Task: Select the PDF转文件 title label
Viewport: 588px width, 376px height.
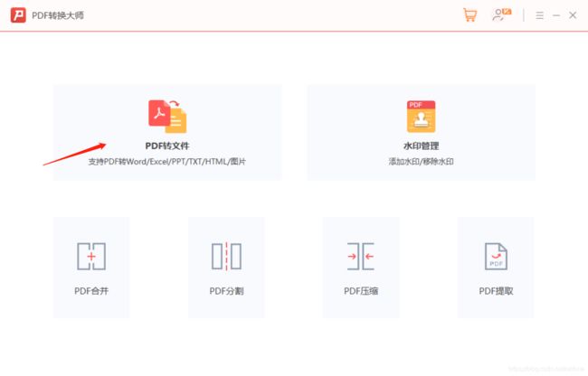Action: tap(167, 146)
